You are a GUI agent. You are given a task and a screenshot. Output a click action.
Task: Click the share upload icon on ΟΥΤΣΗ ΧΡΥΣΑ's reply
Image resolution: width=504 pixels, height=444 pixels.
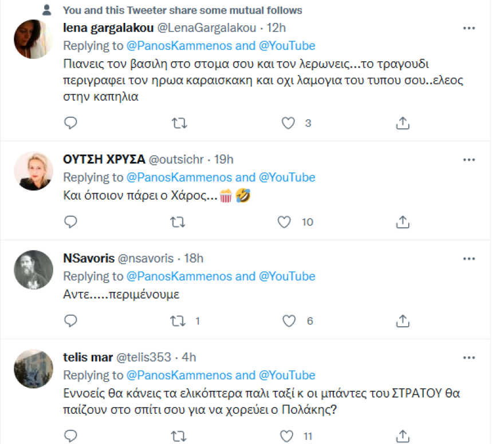coord(403,222)
